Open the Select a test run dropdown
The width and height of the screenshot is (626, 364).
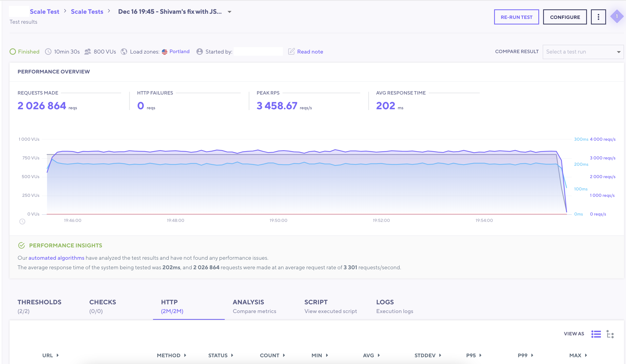[583, 52]
